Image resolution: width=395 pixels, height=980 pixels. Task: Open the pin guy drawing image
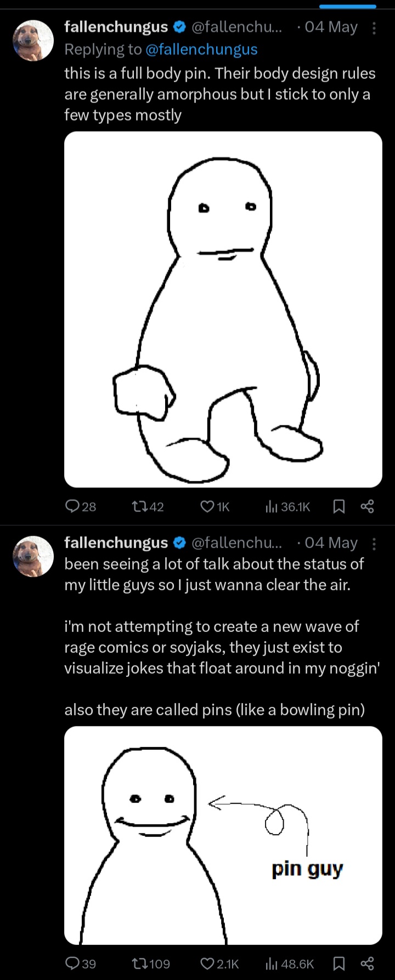point(223,835)
